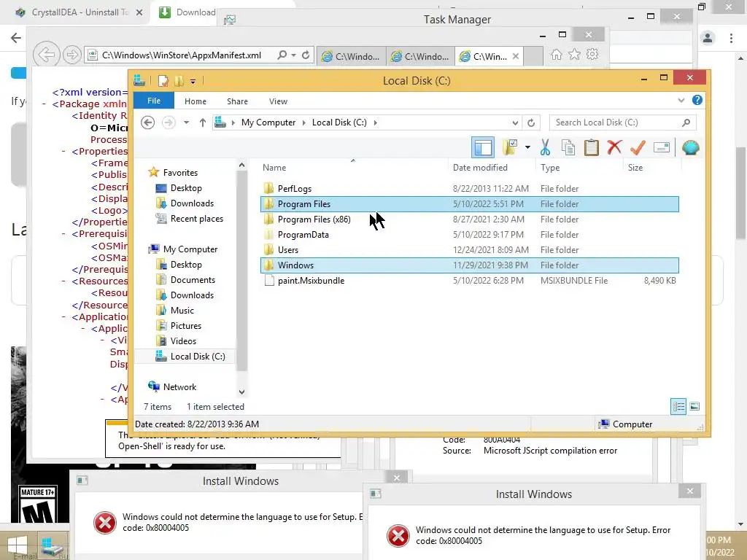The height and width of the screenshot is (560, 747).
Task: Open recent locations dropdown in Explorer
Action: [x=186, y=122]
